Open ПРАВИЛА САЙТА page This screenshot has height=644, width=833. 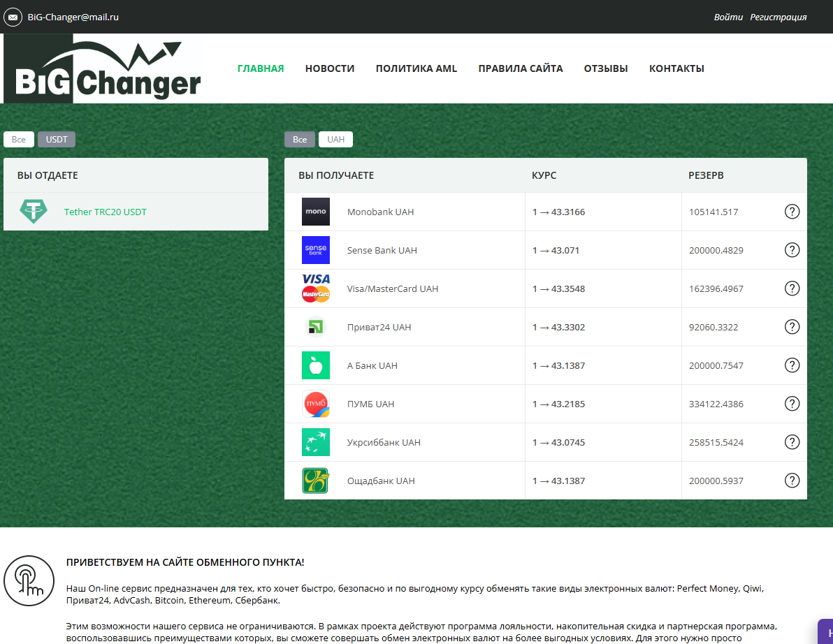pyautogui.click(x=520, y=68)
